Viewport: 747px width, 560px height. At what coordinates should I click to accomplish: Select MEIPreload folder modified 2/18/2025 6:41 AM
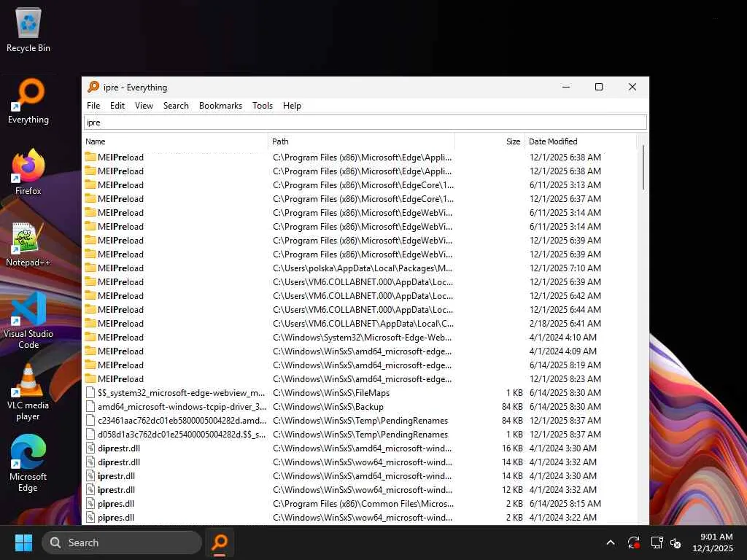pos(120,323)
